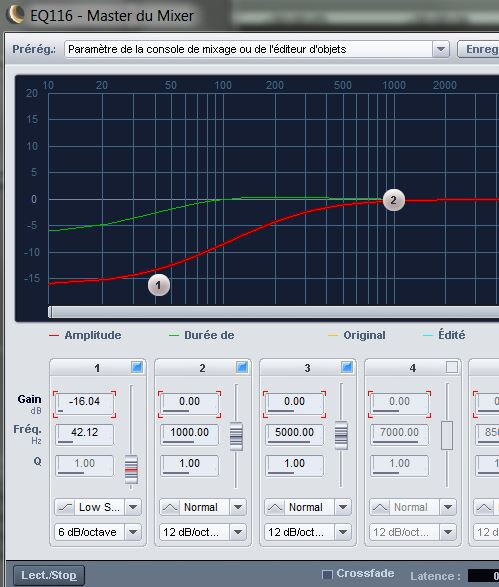
Task: Click the Durée de legend label
Action: [209, 335]
